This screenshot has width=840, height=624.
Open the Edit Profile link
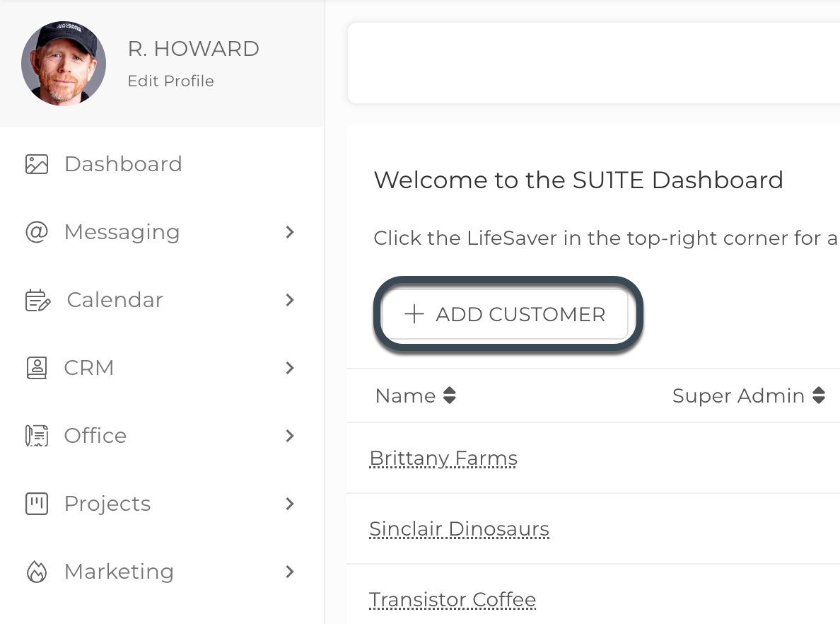point(170,81)
